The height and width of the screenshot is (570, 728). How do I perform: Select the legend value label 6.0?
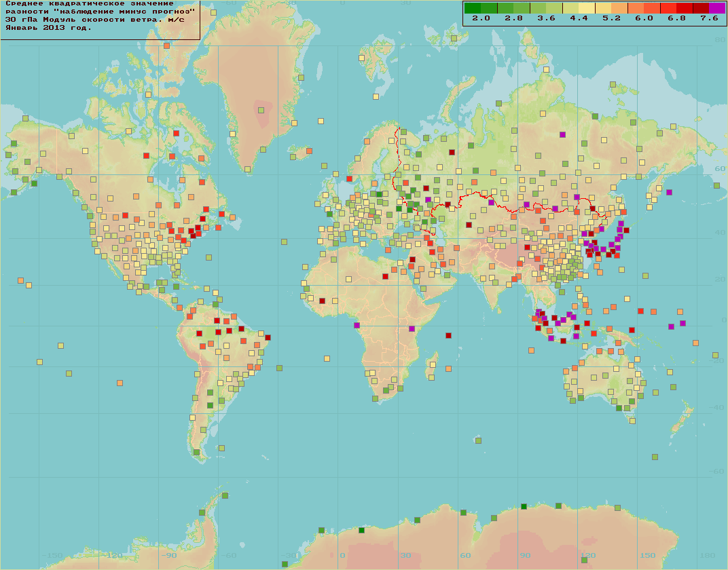[x=644, y=18]
